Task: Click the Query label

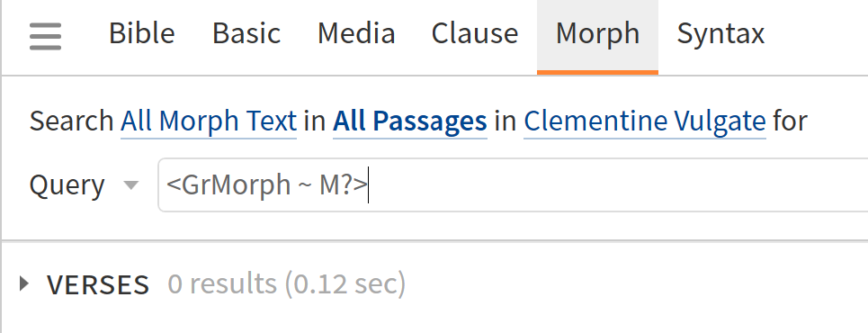Action: [x=67, y=185]
